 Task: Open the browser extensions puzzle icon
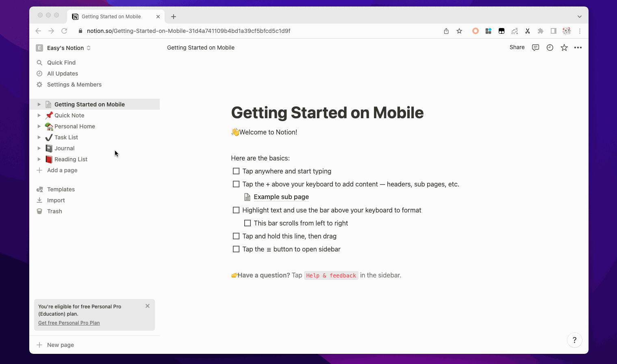(541, 31)
